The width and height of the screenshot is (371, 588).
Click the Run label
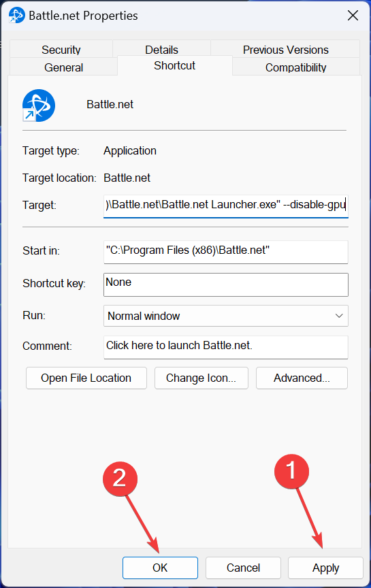(x=34, y=315)
